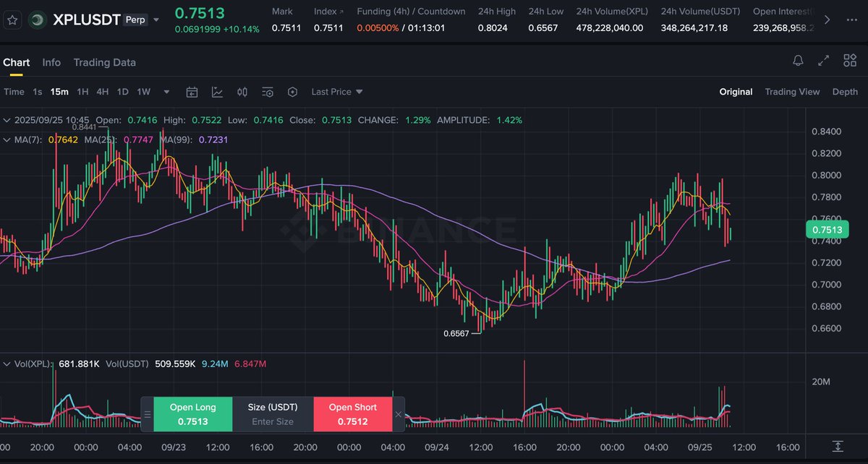Click Open Long button at 0.7513
Screen dimensions: 868x464
coord(192,414)
